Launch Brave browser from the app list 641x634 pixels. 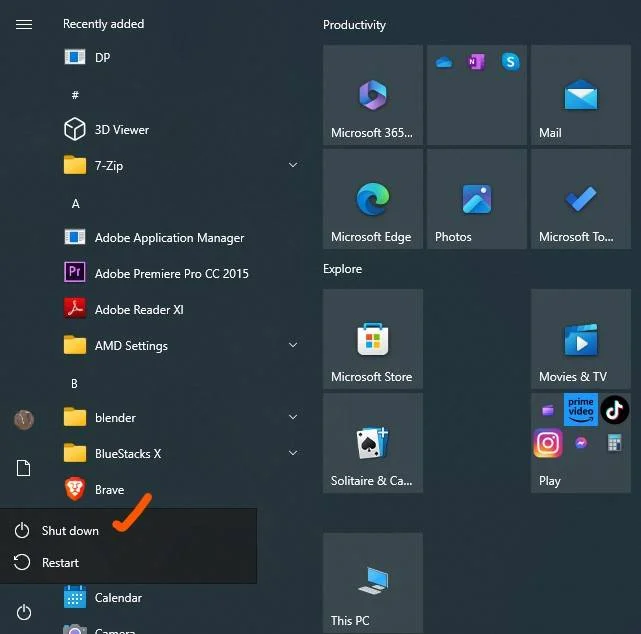point(180,489)
